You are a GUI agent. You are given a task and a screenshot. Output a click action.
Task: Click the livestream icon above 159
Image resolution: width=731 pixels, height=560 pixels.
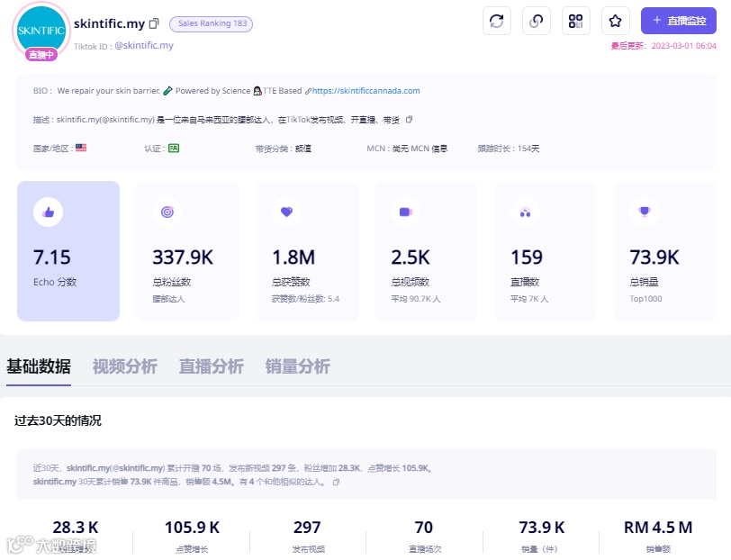point(525,212)
